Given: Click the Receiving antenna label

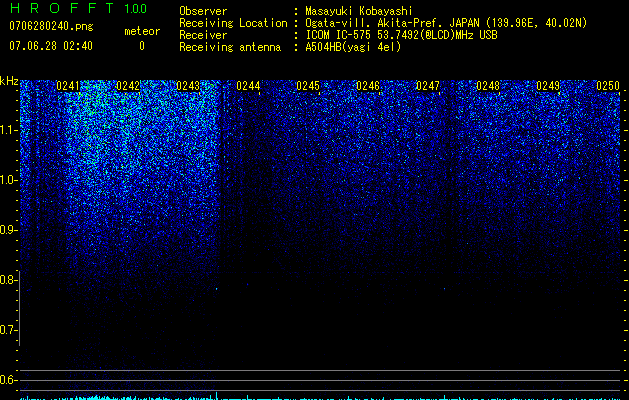Looking at the screenshot, I should (230, 47).
